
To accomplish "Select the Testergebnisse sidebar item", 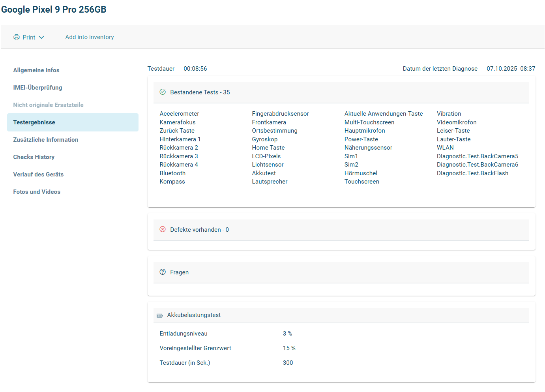I will [34, 122].
